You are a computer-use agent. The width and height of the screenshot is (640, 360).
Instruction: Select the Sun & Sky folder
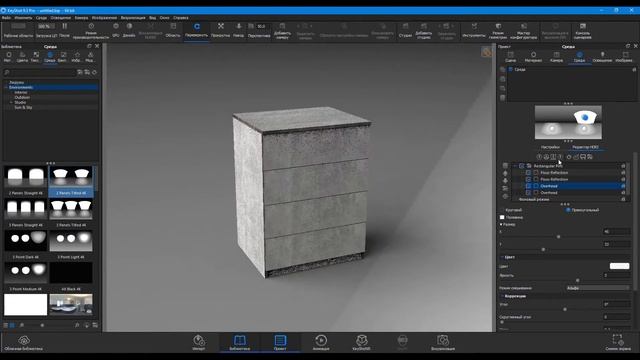23,107
